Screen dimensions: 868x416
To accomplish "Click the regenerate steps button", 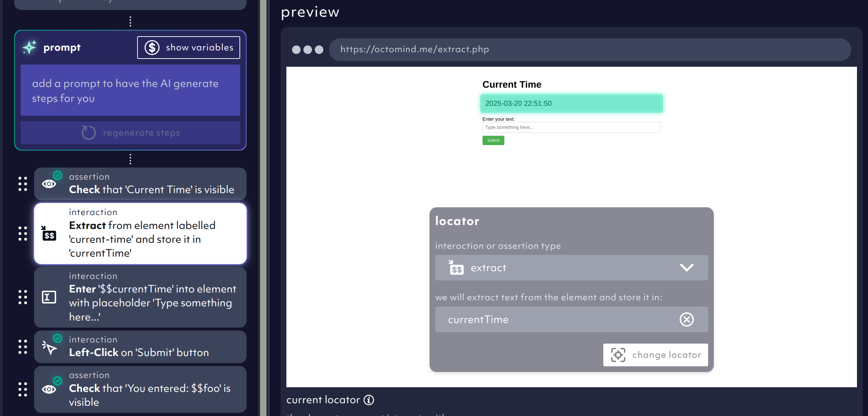I will pyautogui.click(x=130, y=133).
